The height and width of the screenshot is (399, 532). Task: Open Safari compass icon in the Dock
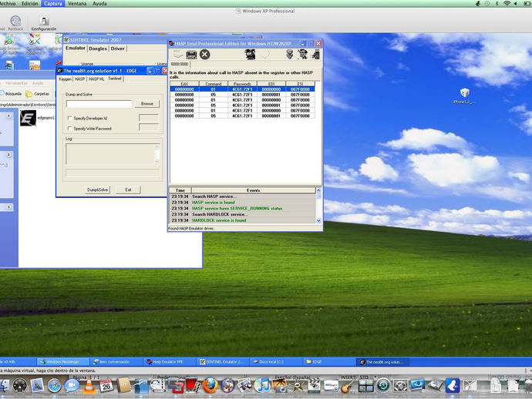pyautogui.click(x=54, y=386)
